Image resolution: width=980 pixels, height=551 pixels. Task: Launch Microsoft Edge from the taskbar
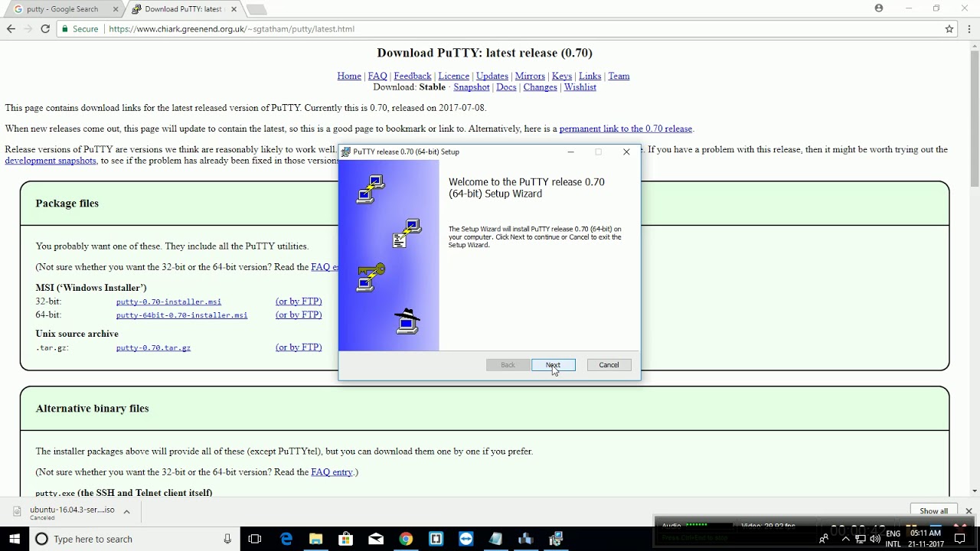click(x=286, y=539)
